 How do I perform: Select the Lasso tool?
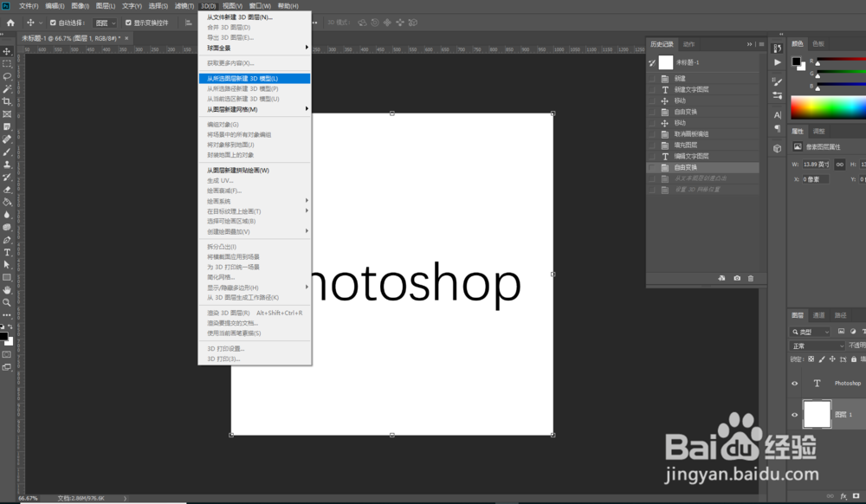(x=7, y=77)
